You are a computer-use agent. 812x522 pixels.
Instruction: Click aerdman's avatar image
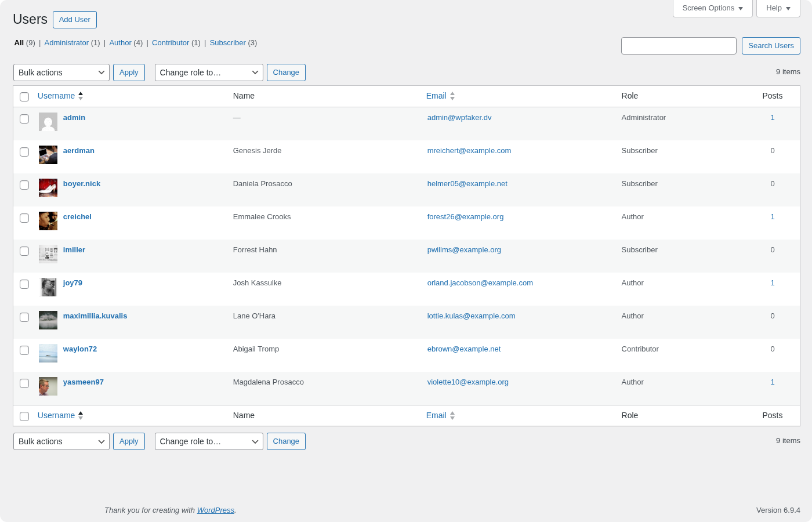pyautogui.click(x=48, y=155)
